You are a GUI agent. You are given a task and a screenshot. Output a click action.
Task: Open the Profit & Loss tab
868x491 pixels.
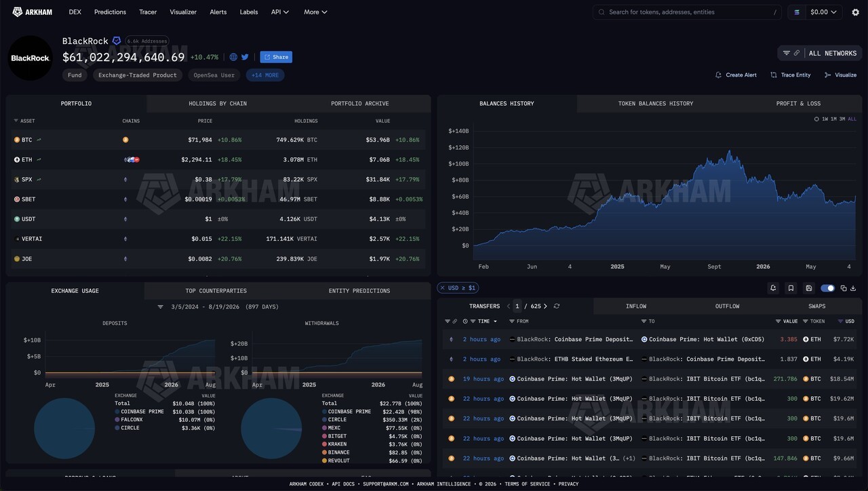click(x=798, y=104)
